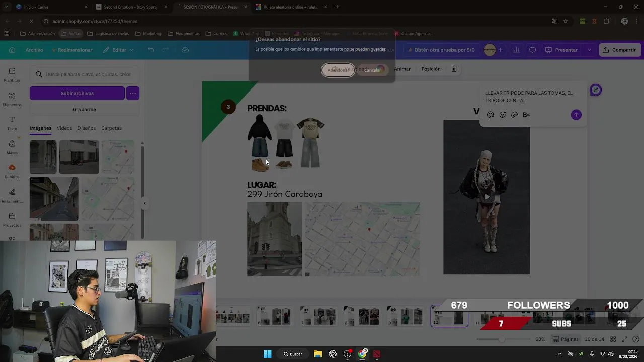
Task: Confirm Abandonar in the leave dialog
Action: (x=338, y=70)
